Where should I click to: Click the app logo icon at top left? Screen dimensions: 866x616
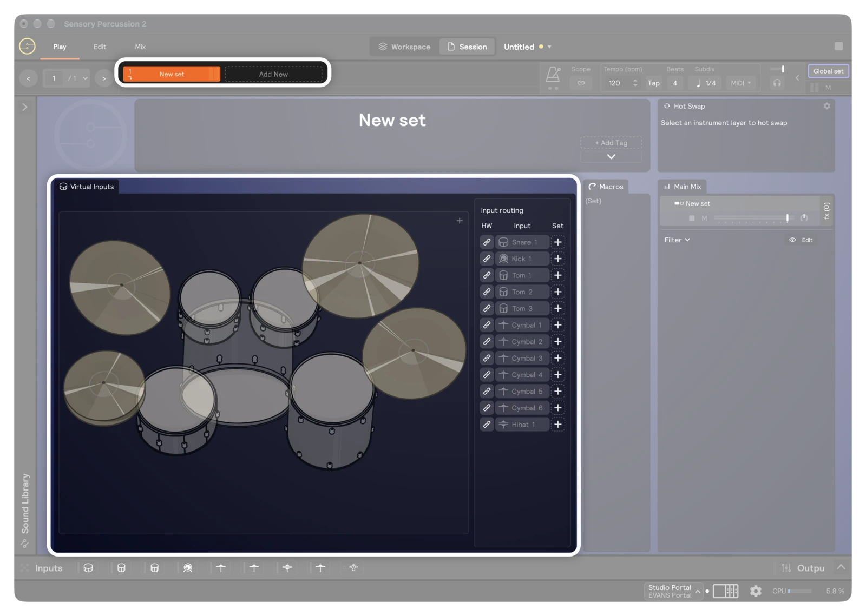[x=27, y=46]
